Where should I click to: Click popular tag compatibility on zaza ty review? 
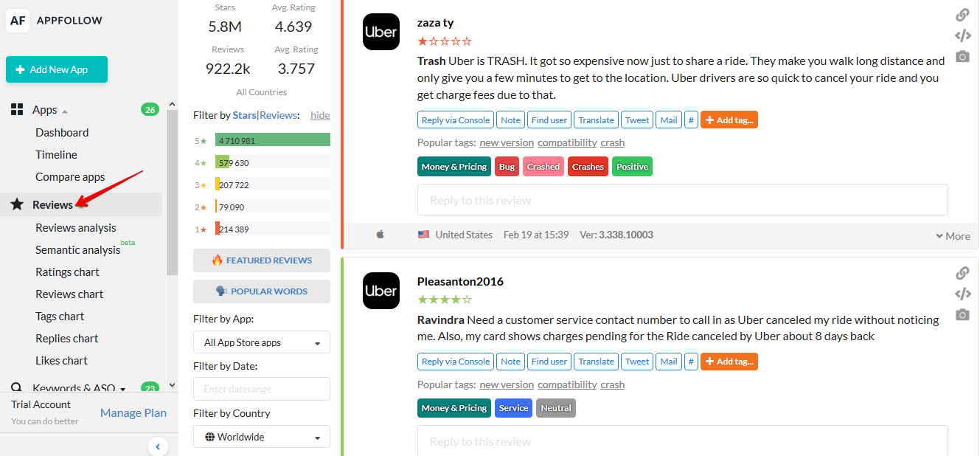(567, 142)
